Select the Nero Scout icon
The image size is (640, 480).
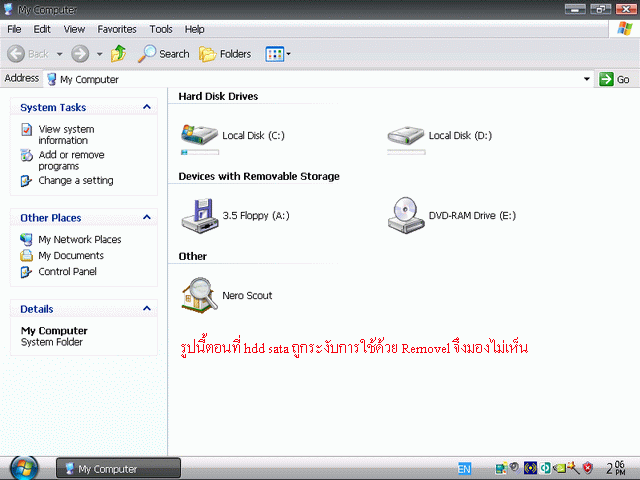tap(199, 295)
